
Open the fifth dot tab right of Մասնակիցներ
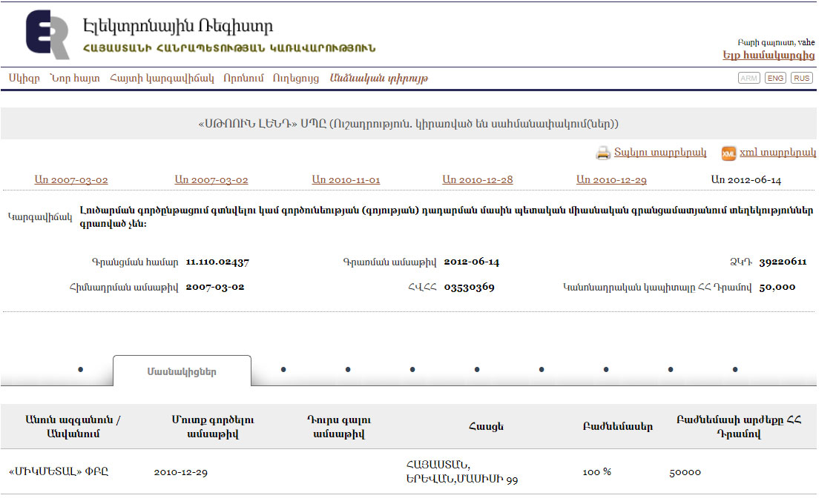tap(542, 369)
